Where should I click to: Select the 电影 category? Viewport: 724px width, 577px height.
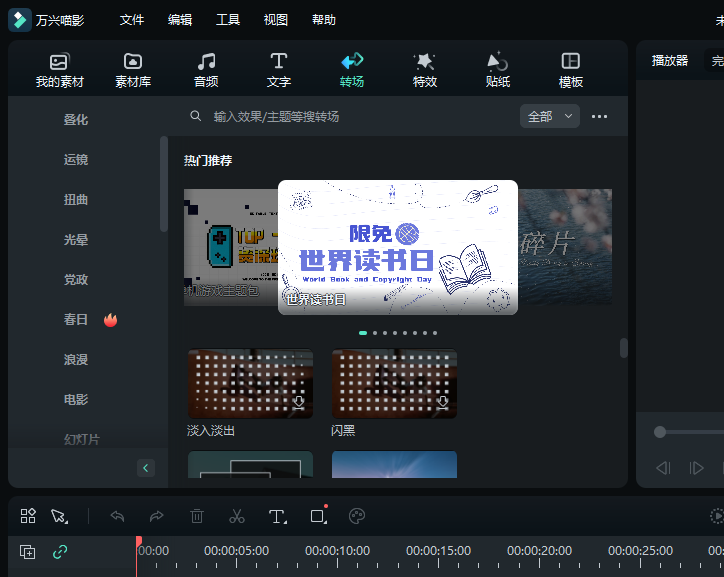coord(76,399)
